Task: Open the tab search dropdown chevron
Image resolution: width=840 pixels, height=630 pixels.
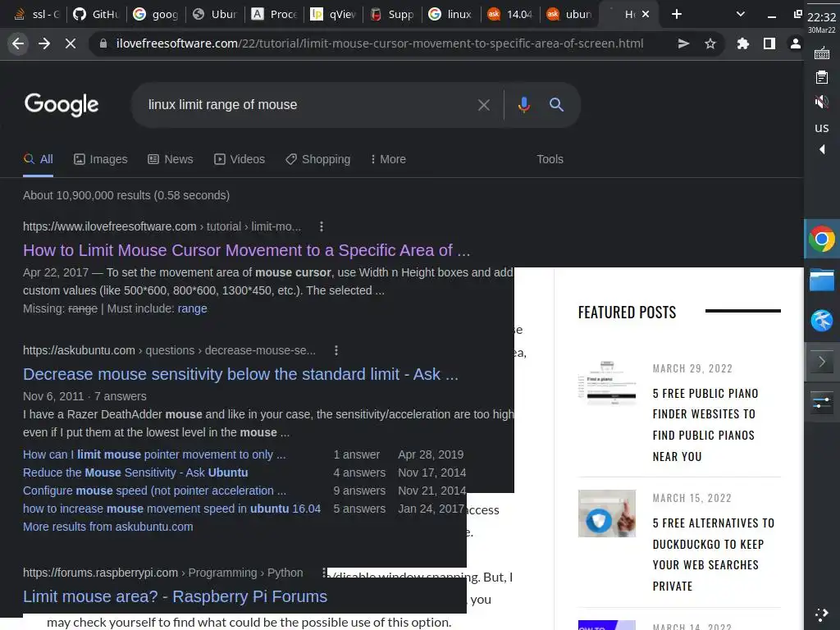Action: click(741, 15)
